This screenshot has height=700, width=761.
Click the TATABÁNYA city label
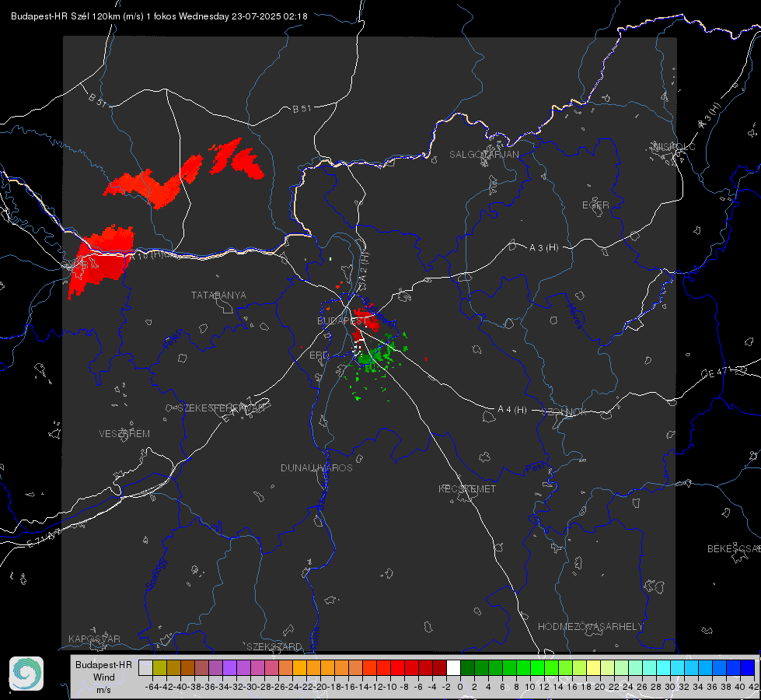pyautogui.click(x=218, y=296)
